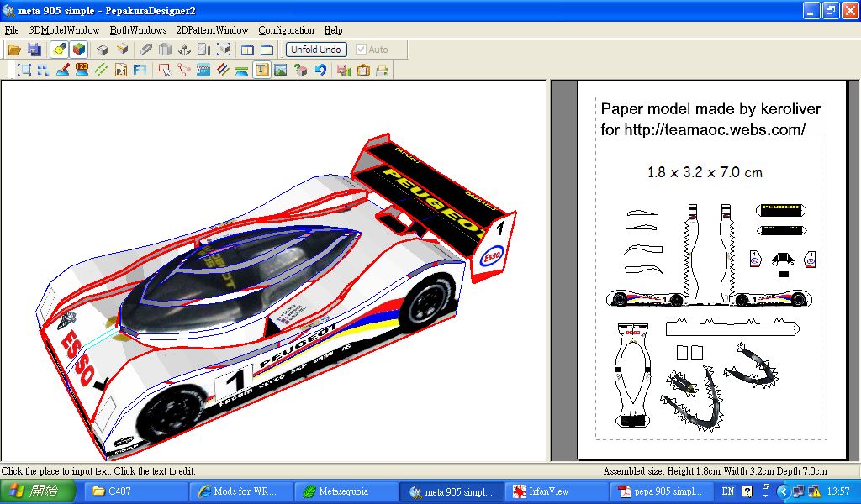Open the 2DPatternWindow menu
Screen dimensions: 861x504
(x=212, y=30)
